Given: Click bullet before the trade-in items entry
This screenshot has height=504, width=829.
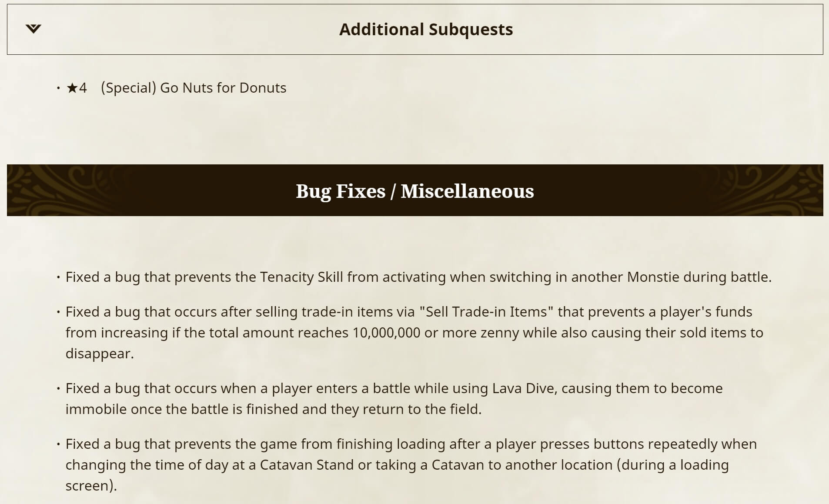Looking at the screenshot, I should pos(58,312).
